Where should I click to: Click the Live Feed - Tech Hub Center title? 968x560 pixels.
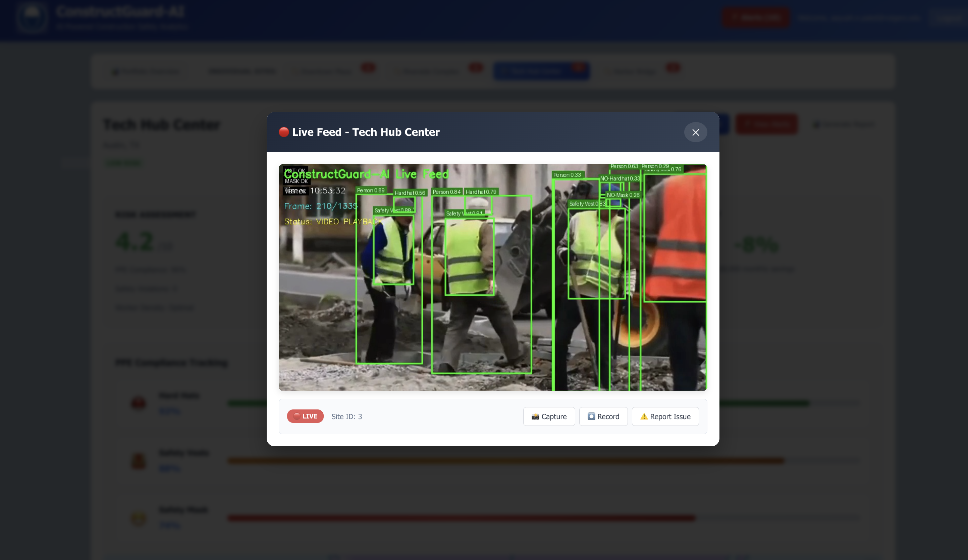[x=365, y=132]
